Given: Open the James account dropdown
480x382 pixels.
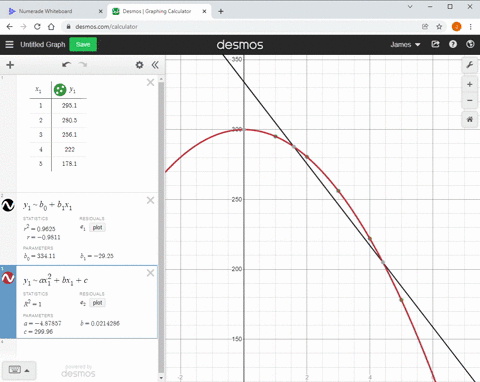Looking at the screenshot, I should tap(405, 44).
